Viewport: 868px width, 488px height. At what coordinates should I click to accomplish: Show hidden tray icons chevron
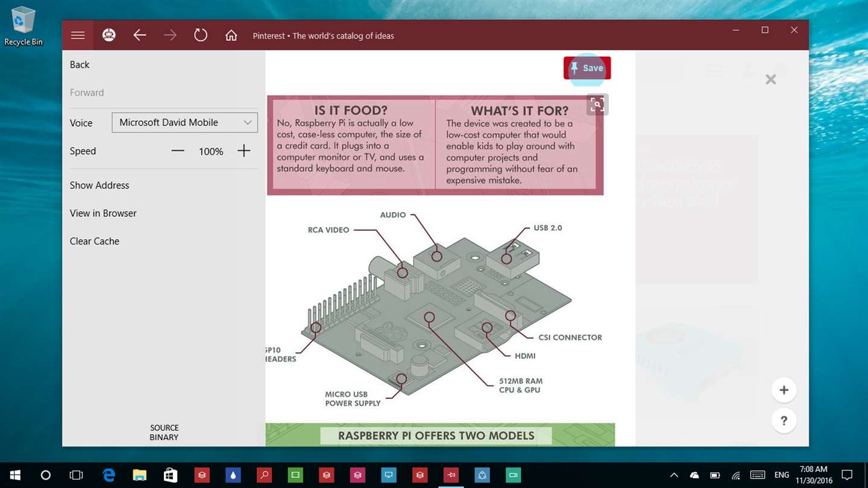pyautogui.click(x=674, y=475)
